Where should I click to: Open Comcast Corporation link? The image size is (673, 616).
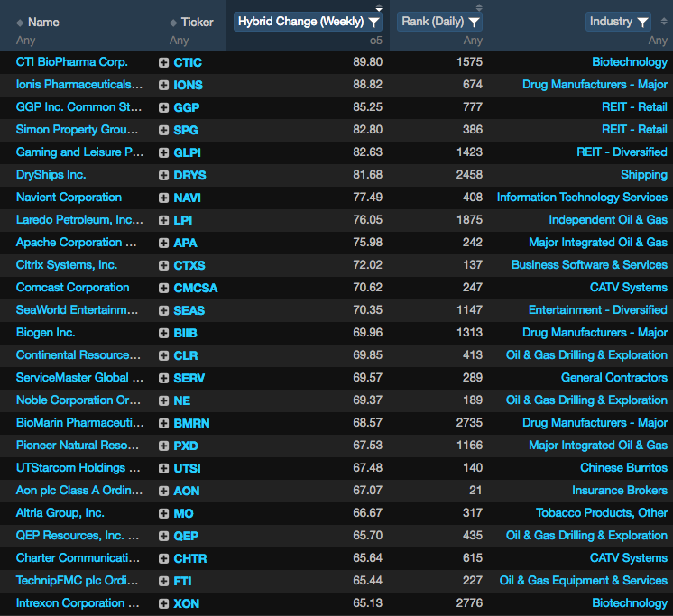coord(72,288)
